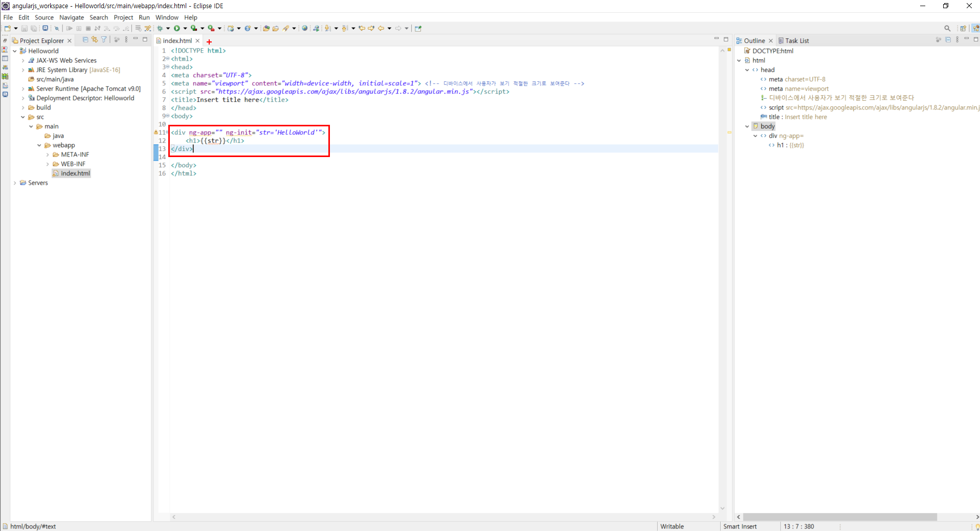
Task: Click the Open Web Browser globe icon
Action: click(x=305, y=29)
